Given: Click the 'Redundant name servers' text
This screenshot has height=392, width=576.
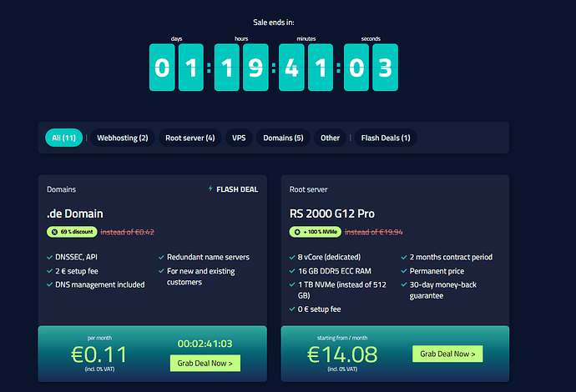Looking at the screenshot, I should click(x=209, y=257).
